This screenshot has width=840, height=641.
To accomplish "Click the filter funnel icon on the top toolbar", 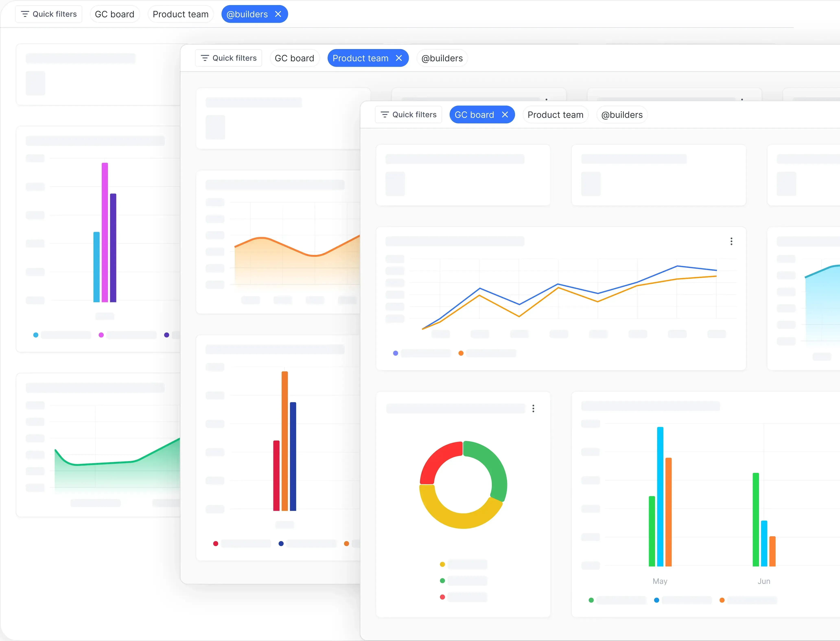I will coord(25,14).
